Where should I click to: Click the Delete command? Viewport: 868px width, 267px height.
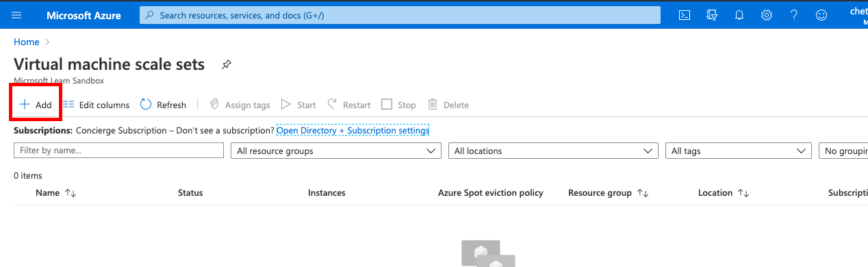(x=448, y=105)
